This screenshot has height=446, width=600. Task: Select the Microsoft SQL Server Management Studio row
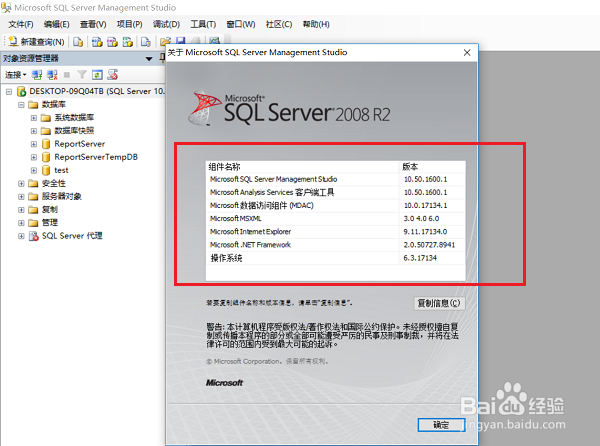[x=336, y=179]
